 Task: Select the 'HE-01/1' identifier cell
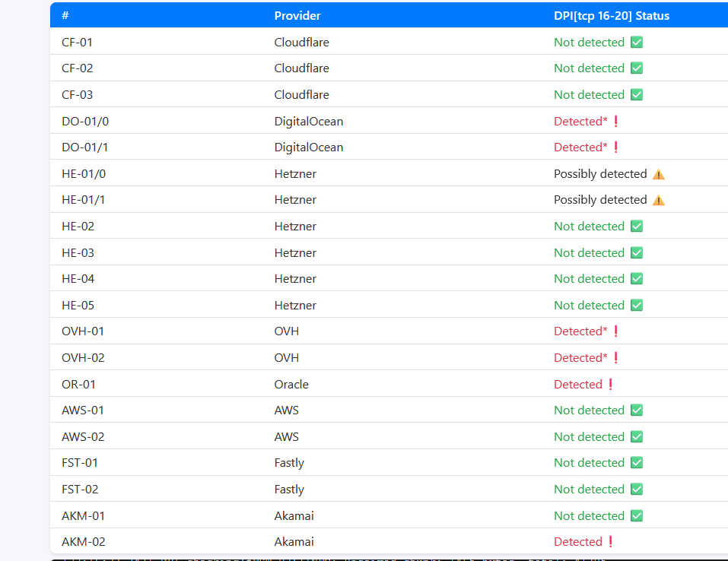(x=83, y=200)
